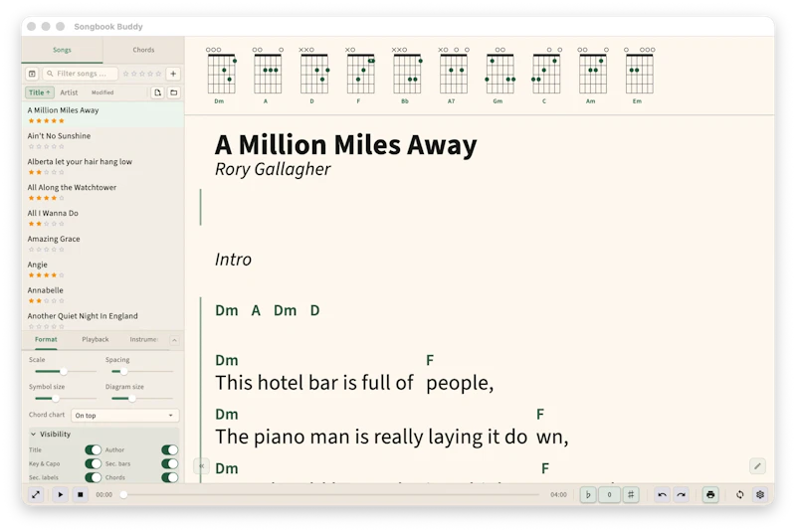This screenshot has height=532, width=796.
Task: Select 'Annabelle' in the song list
Action: pyautogui.click(x=102, y=295)
